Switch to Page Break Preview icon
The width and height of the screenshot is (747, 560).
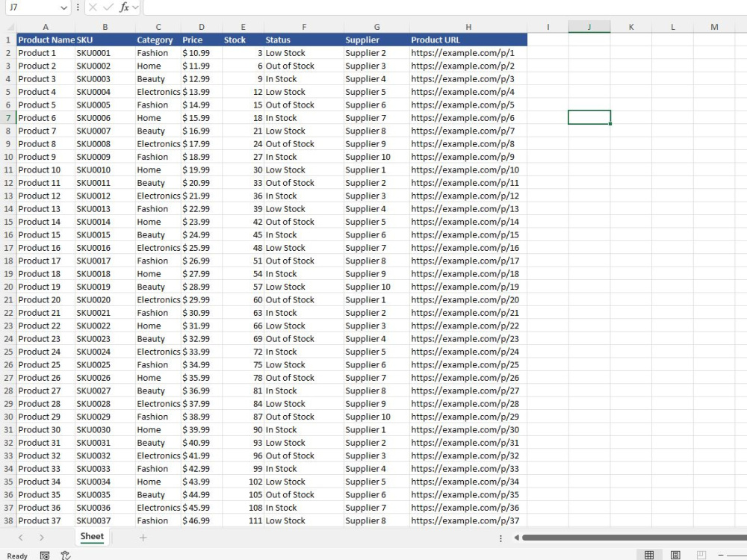coord(701,555)
